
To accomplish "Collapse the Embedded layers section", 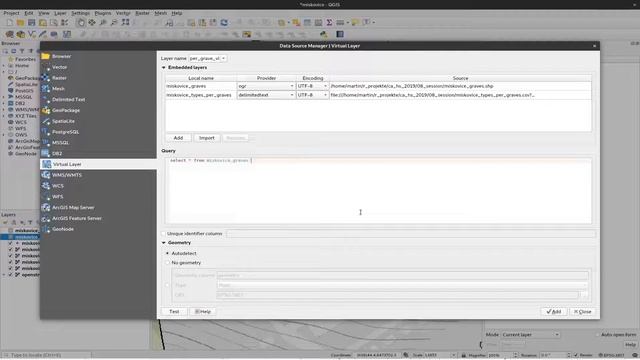I will (164, 67).
